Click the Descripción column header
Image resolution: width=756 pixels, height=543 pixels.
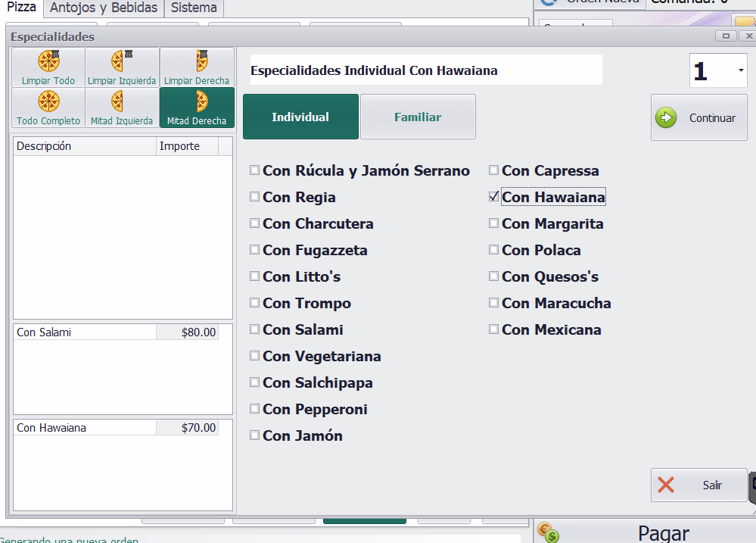click(85, 146)
